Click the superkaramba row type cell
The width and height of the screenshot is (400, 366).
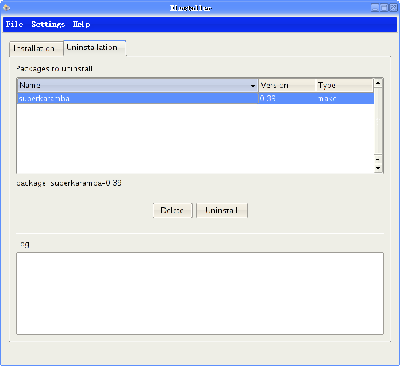click(345, 98)
